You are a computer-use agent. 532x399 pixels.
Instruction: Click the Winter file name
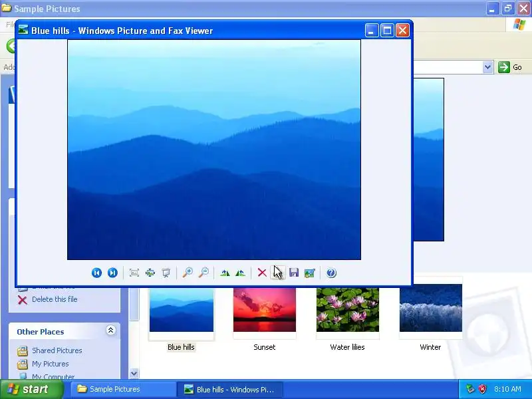tap(430, 347)
